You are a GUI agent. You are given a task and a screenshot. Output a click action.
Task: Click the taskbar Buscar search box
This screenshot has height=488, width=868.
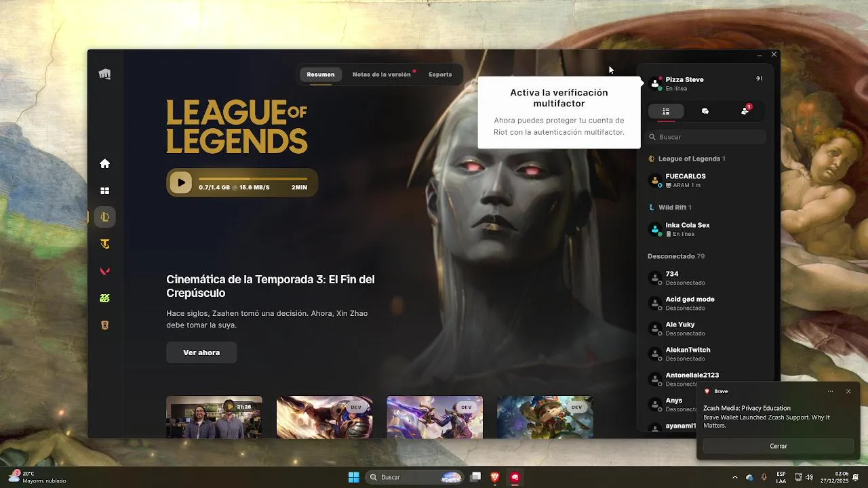[x=416, y=477]
